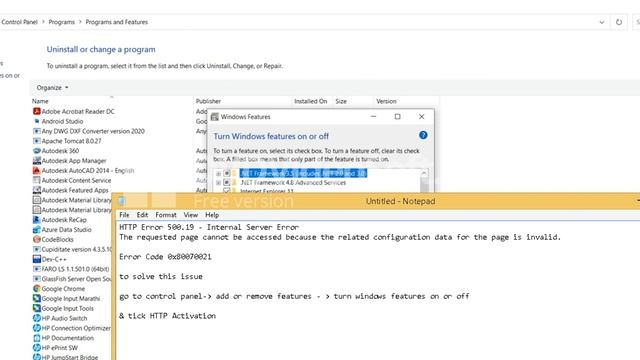Toggle the Internet Explorer 11 checkbox
Screen dimensions: 640x360
(227, 191)
